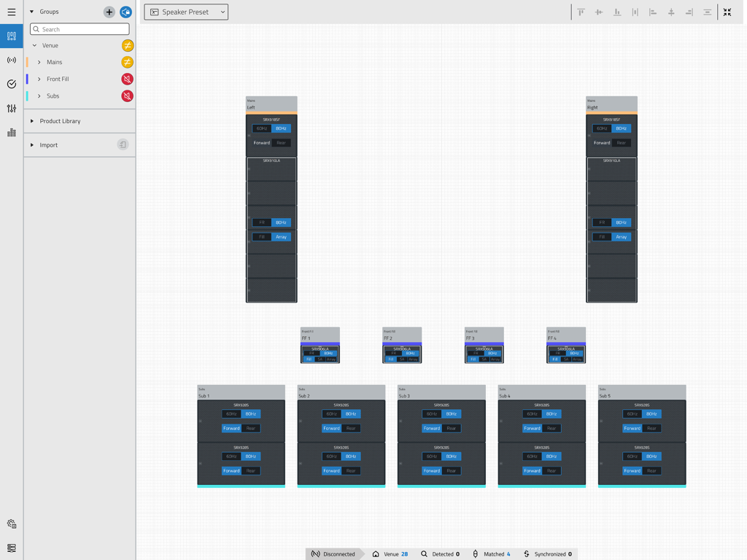Screen dimensions: 747x560
Task: Open application settings via the gear icon
Action: (11, 523)
